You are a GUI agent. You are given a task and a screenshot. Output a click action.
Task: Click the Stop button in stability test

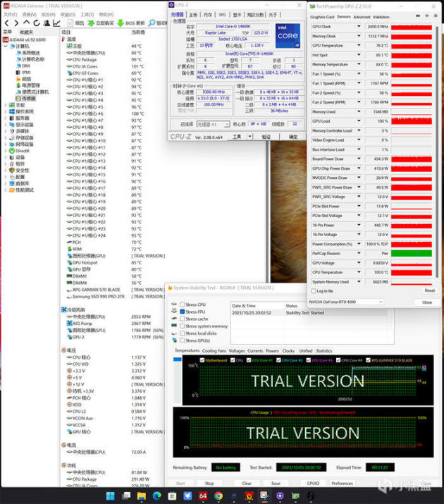(x=209, y=483)
